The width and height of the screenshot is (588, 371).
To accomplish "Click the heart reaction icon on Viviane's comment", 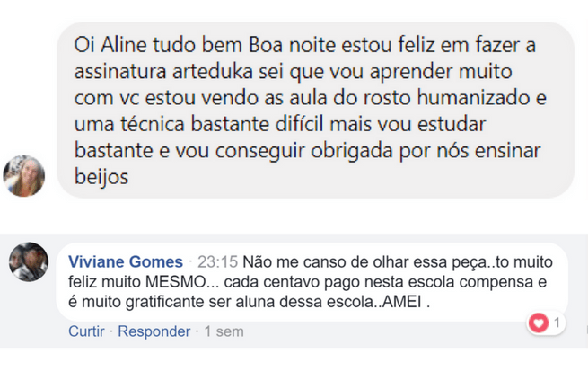I will tap(538, 323).
